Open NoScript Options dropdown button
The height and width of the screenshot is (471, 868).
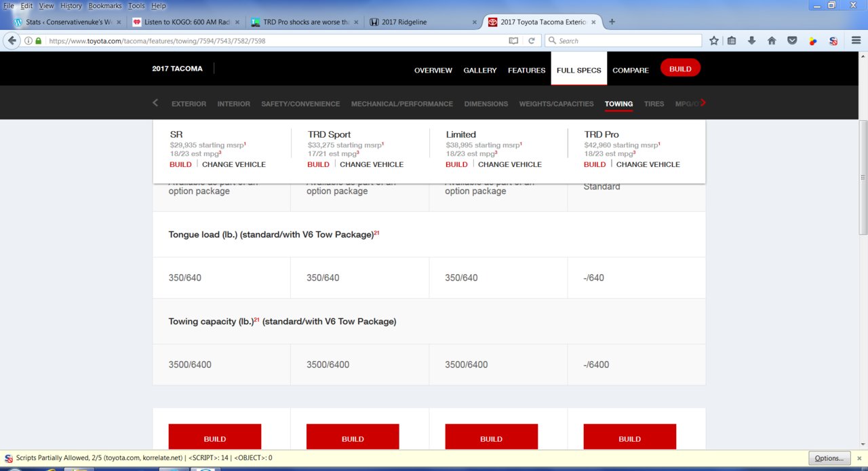tap(829, 458)
